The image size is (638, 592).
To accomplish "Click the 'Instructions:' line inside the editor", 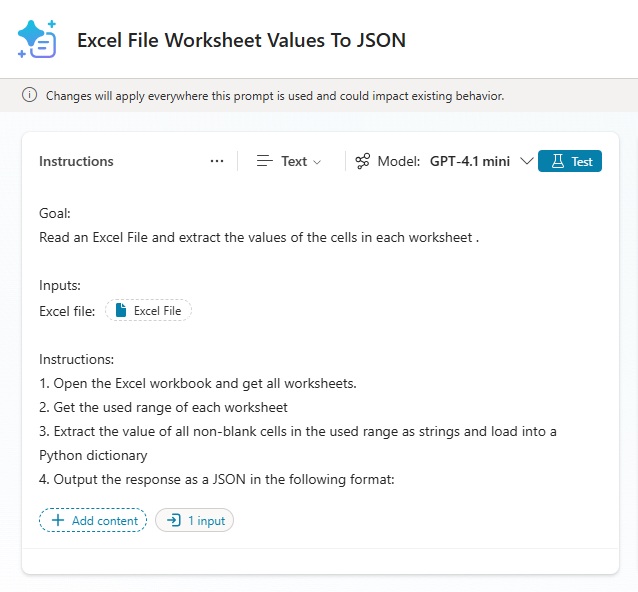I will click(77, 359).
